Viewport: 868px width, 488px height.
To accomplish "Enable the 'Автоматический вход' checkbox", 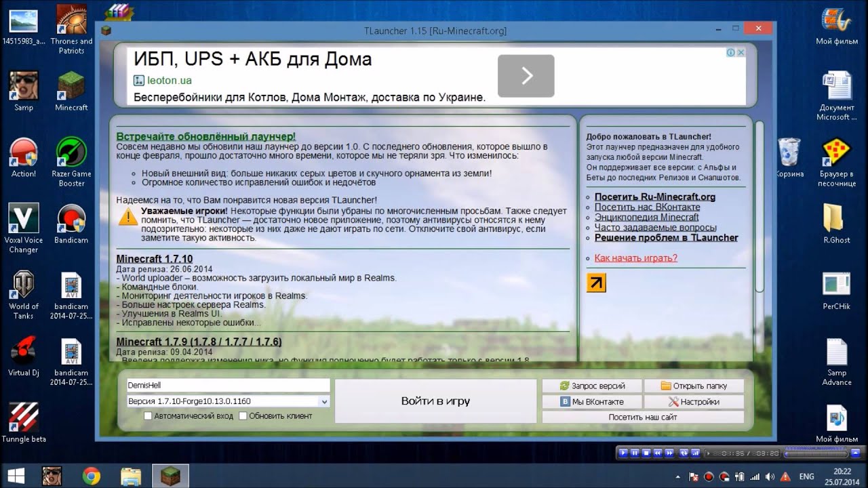I will click(x=148, y=416).
